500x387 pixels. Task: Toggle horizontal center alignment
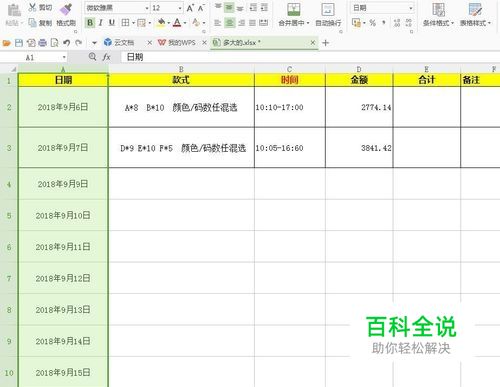coord(229,23)
